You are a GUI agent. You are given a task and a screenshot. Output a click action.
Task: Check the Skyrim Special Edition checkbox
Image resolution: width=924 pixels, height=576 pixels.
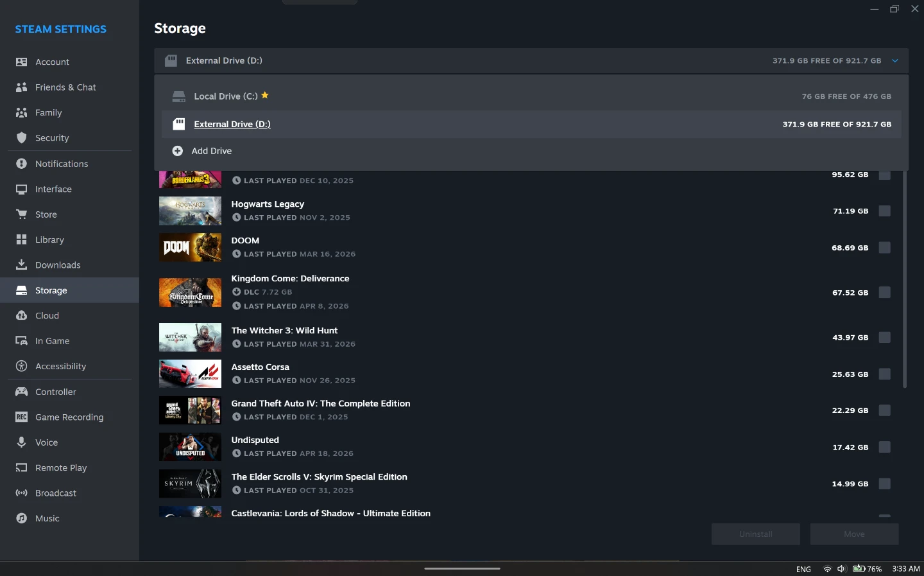(x=885, y=484)
